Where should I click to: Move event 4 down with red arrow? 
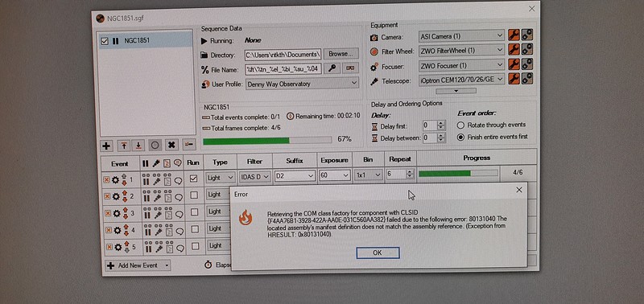[126, 233]
